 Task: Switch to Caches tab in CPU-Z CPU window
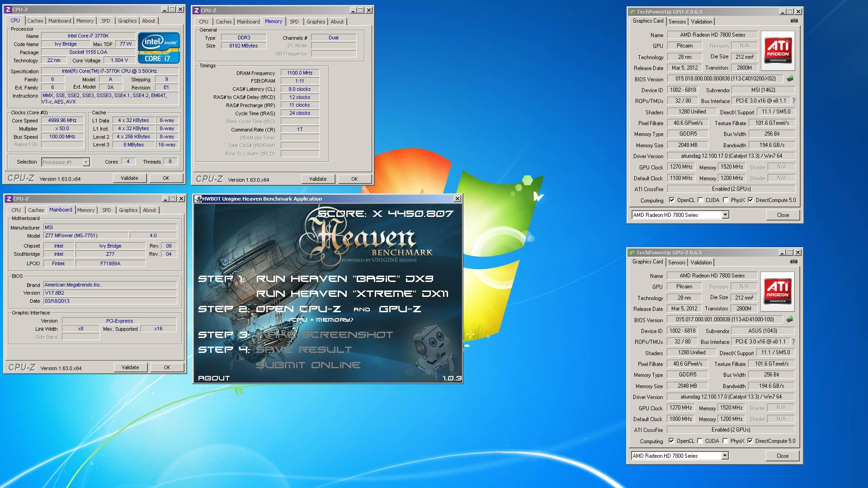35,21
